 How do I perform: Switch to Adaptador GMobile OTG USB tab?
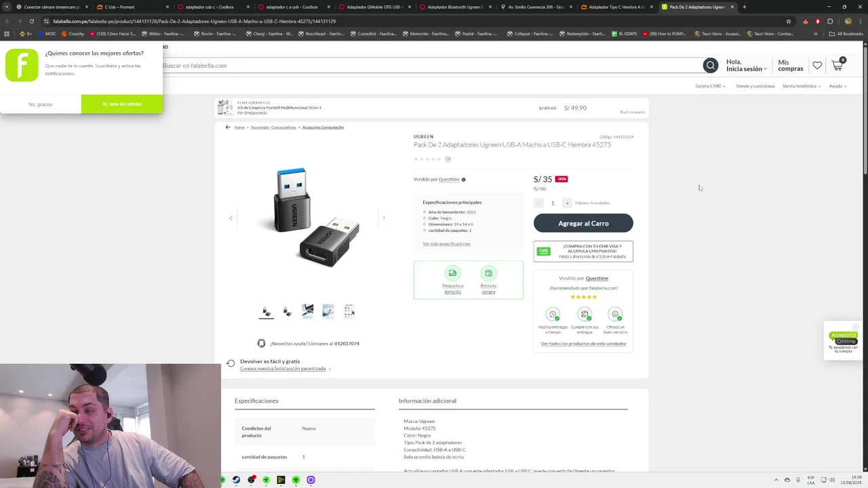click(x=375, y=7)
